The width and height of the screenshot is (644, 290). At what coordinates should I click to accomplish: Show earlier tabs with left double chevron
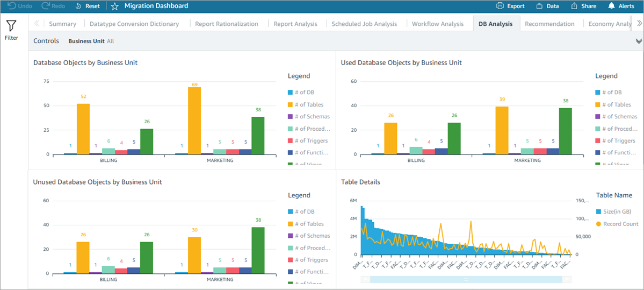coord(37,24)
